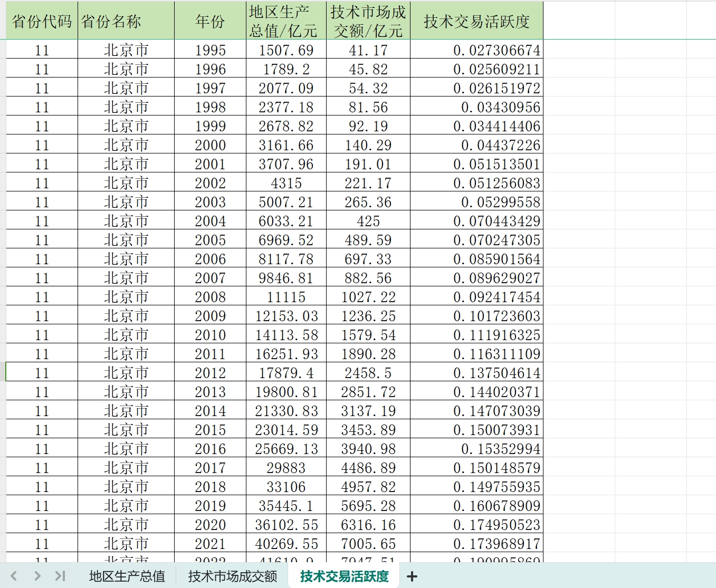Select year cell 2000
This screenshot has height=588, width=716.
[210, 145]
